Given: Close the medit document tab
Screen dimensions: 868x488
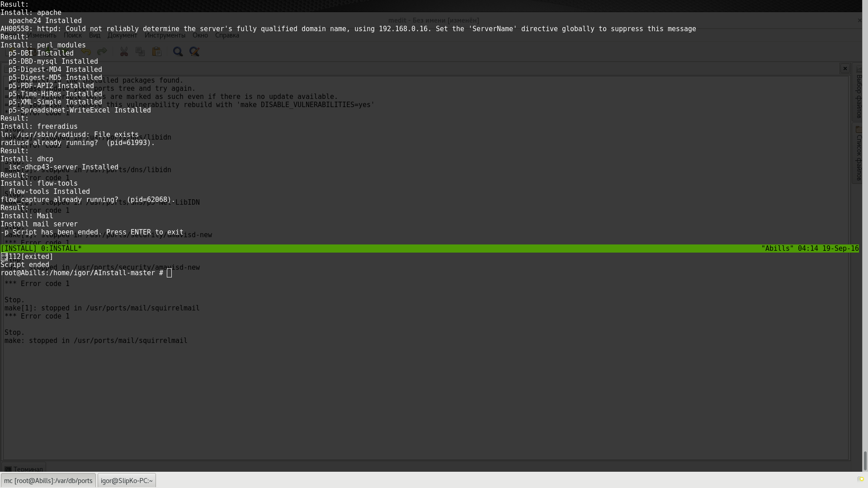Looking at the screenshot, I should pos(845,68).
